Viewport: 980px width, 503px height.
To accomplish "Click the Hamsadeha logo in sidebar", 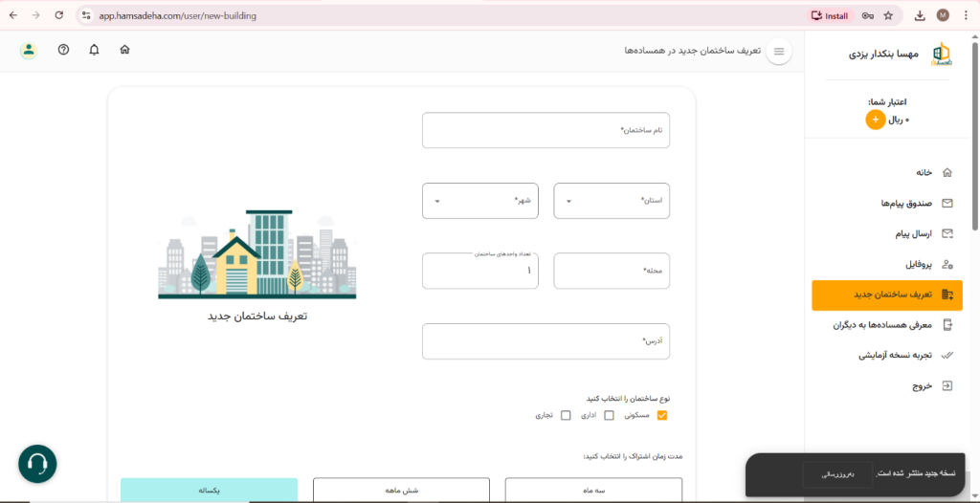I will 940,55.
